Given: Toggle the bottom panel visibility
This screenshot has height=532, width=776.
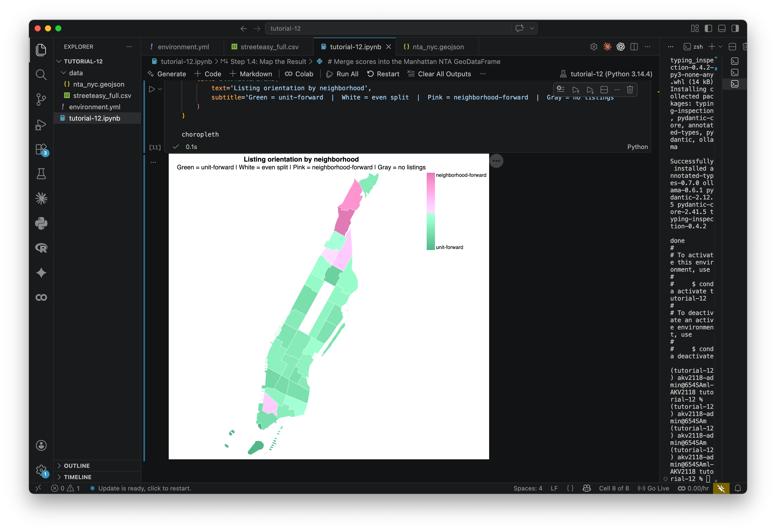Looking at the screenshot, I should 722,28.
